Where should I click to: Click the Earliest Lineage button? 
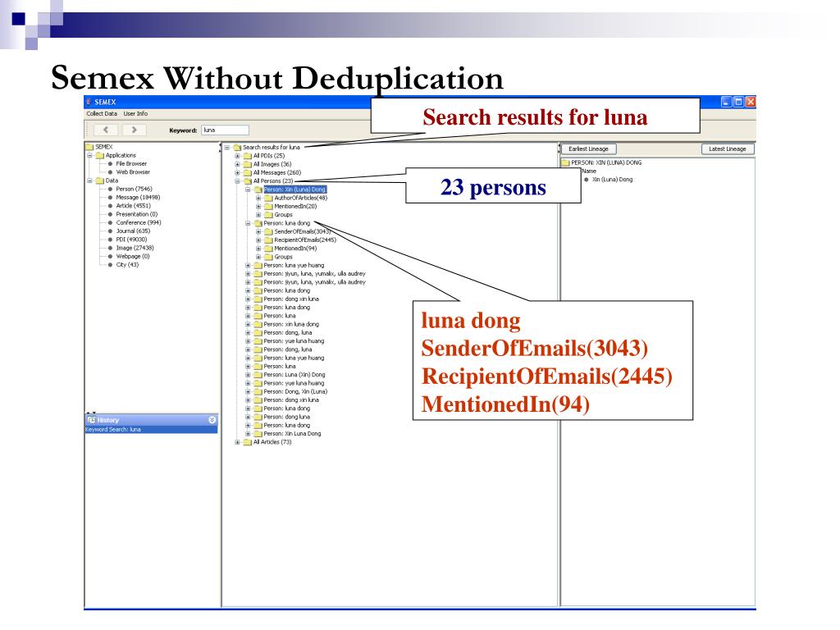[588, 149]
